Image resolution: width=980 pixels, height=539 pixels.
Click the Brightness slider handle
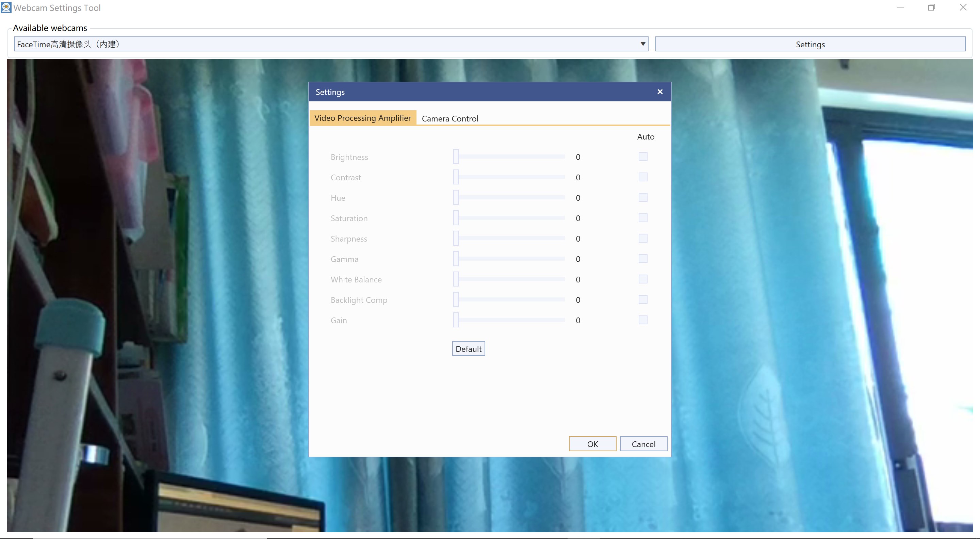click(x=455, y=156)
